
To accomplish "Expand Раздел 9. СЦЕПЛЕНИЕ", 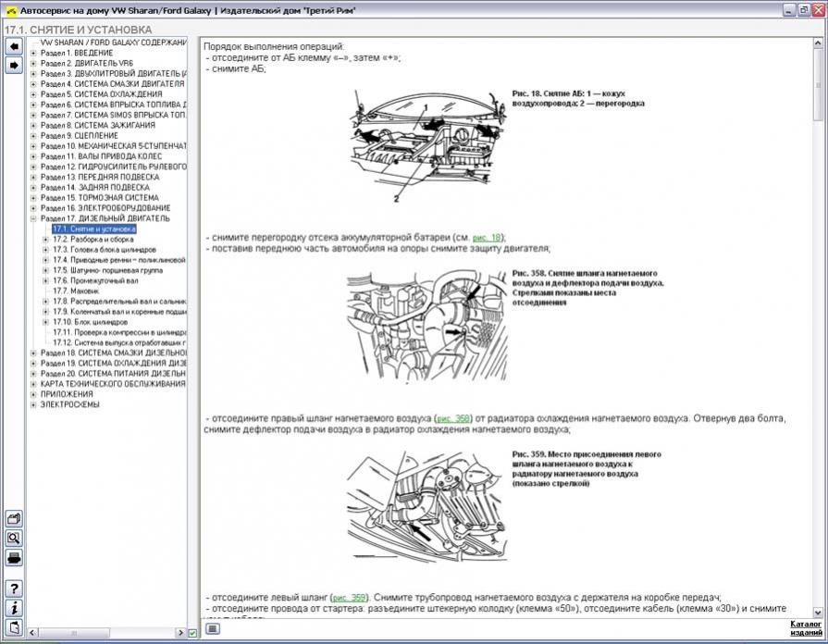I will click(x=33, y=136).
